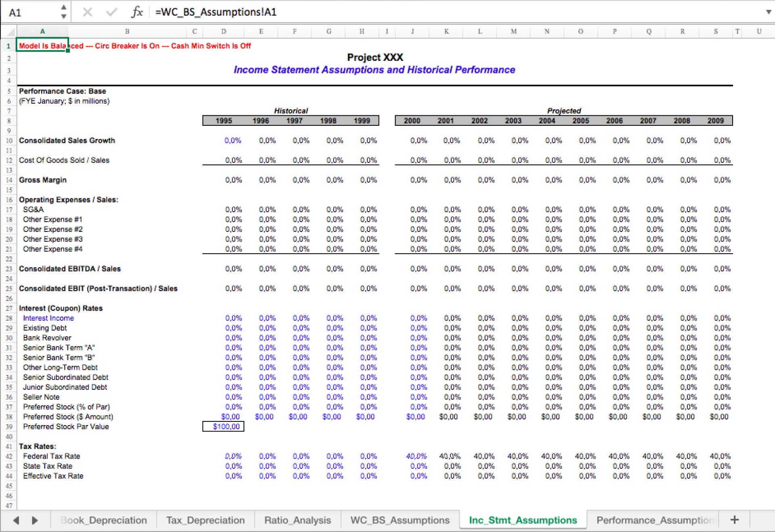Select the Inc_Stmt_Assumptions sheet tab
The width and height of the screenshot is (775, 532).
tap(523, 520)
